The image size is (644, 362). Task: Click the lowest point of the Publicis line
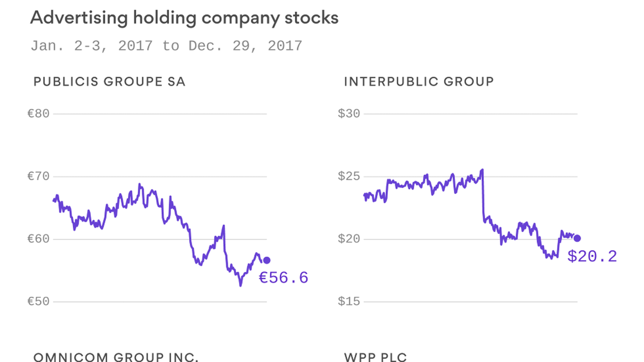[240, 285]
